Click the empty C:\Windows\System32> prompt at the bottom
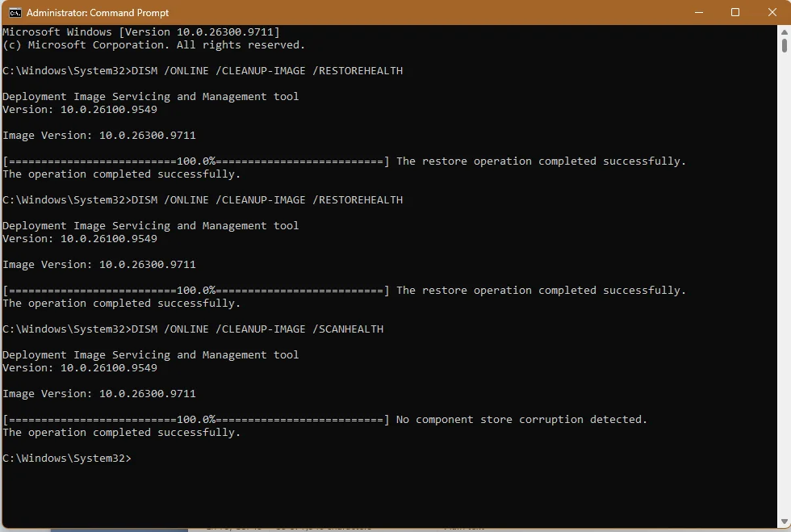 (x=66, y=459)
